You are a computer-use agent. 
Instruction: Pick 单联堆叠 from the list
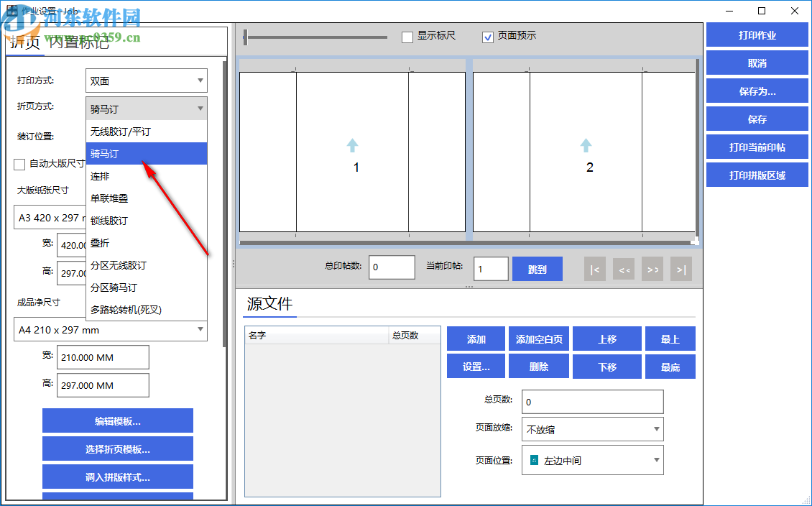(147, 198)
